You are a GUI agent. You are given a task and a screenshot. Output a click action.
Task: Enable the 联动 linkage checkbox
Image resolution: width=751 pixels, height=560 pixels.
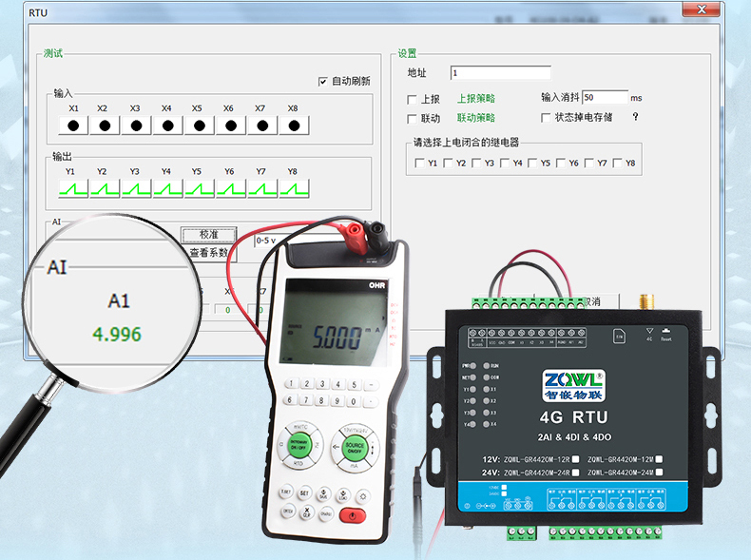click(412, 119)
